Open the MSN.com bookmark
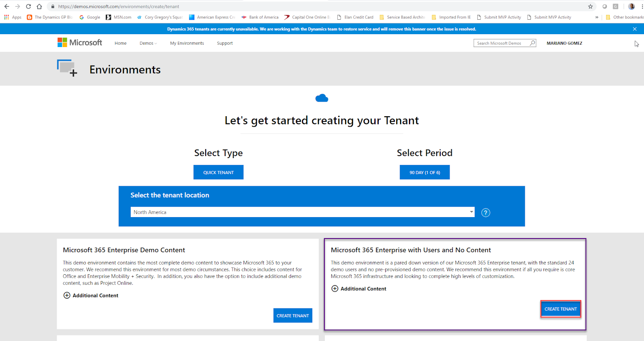 click(119, 17)
